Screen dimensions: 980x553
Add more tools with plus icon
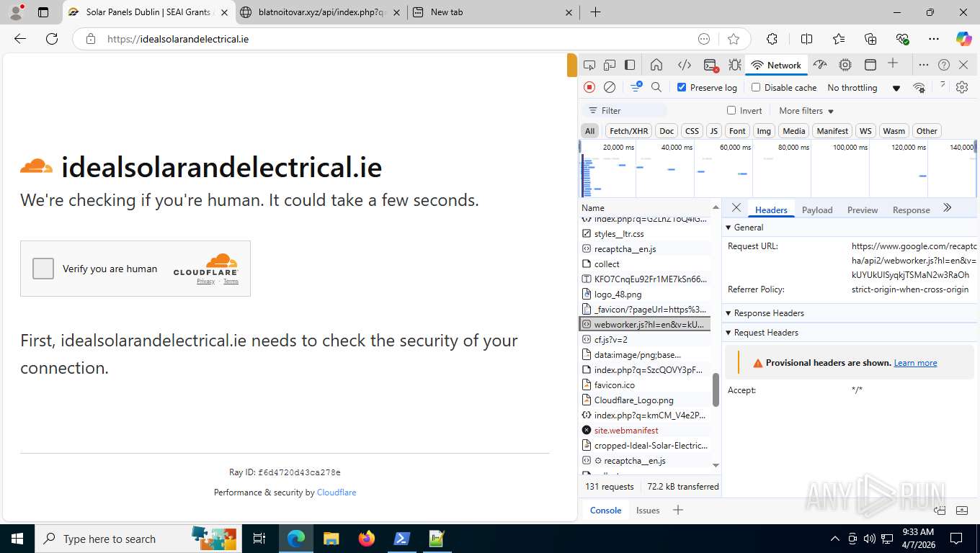893,63
